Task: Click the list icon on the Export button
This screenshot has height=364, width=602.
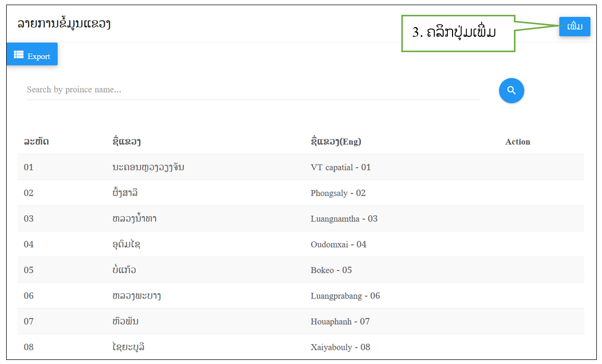Action: point(18,55)
